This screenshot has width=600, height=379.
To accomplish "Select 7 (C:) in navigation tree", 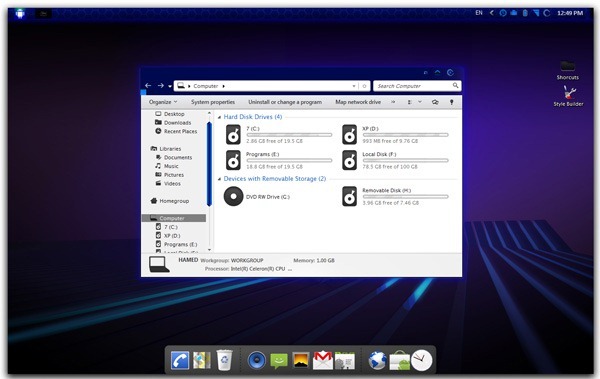I will pyautogui.click(x=166, y=227).
